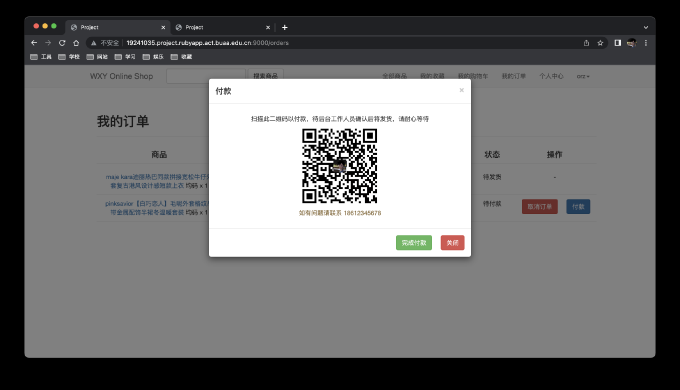Open the orz user dropdown in the navbar
This screenshot has height=390, width=680.
point(583,76)
